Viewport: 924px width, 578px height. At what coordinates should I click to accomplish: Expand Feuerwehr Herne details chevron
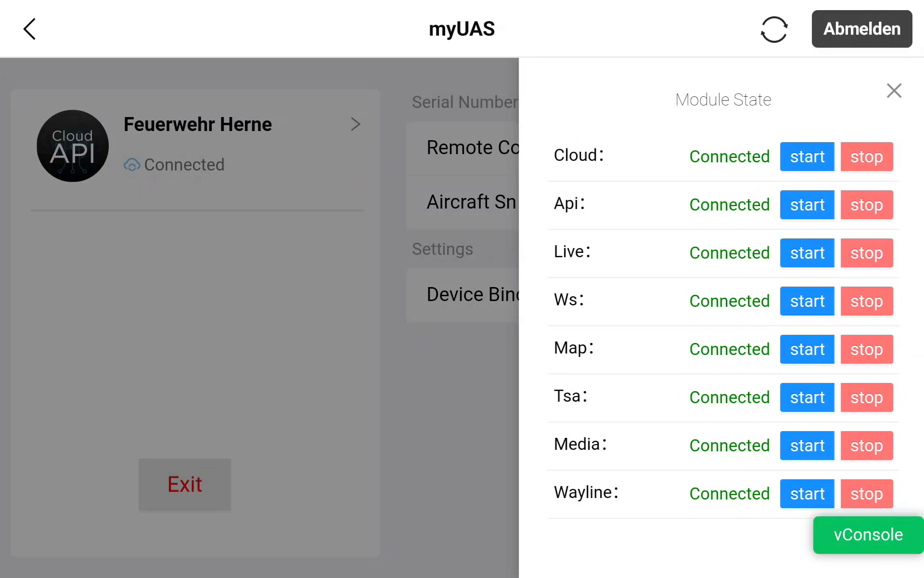point(355,124)
